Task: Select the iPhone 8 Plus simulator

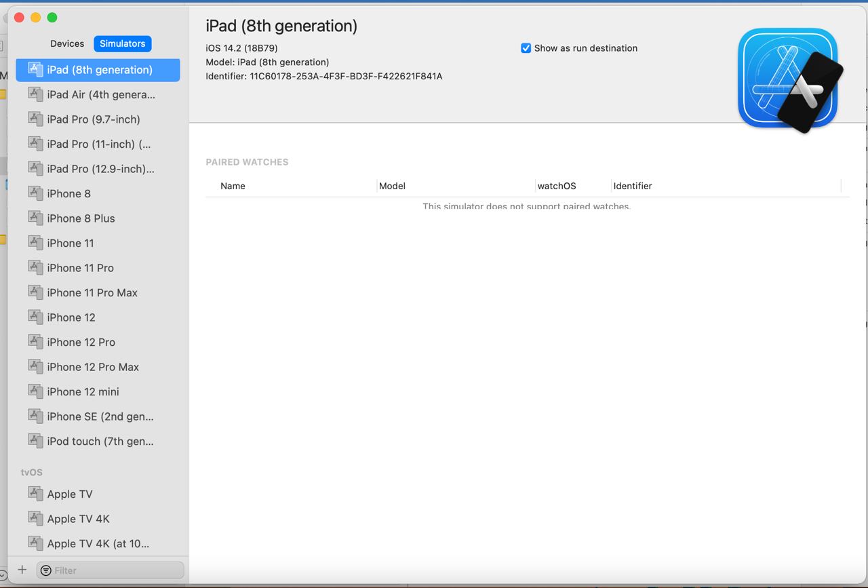Action: (98, 218)
